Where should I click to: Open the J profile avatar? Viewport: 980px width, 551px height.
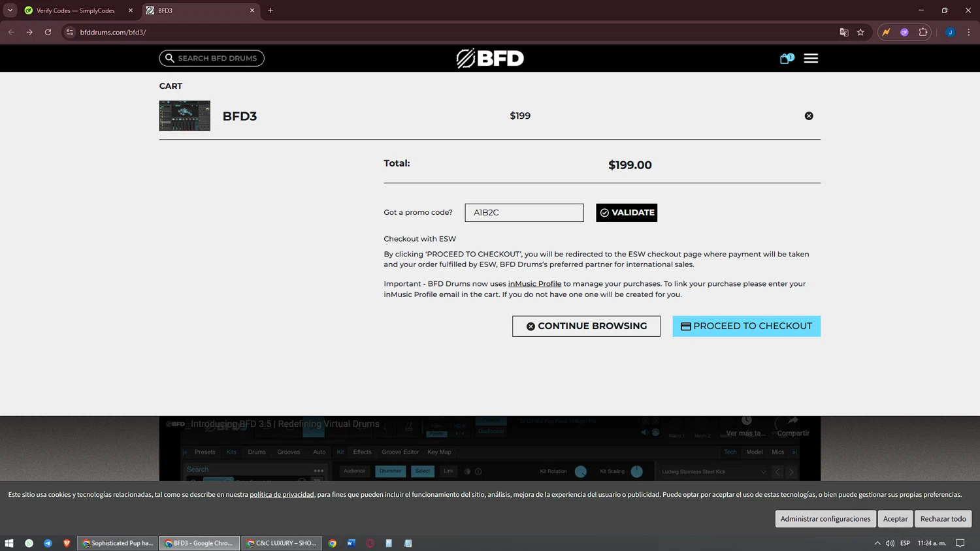point(950,32)
